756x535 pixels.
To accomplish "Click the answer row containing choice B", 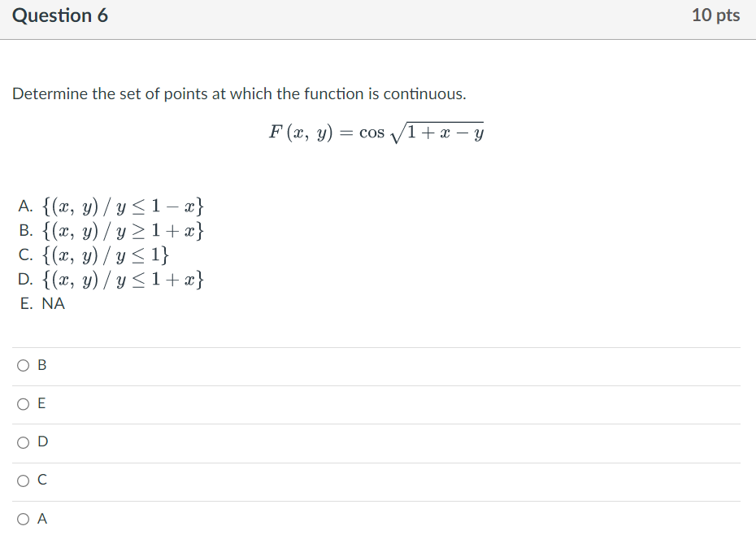I will point(378,365).
